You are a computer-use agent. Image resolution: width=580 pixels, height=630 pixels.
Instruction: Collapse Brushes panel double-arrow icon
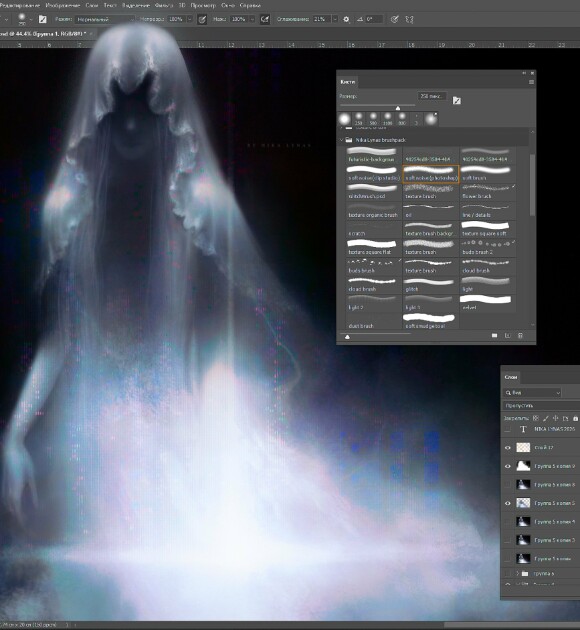click(x=524, y=73)
